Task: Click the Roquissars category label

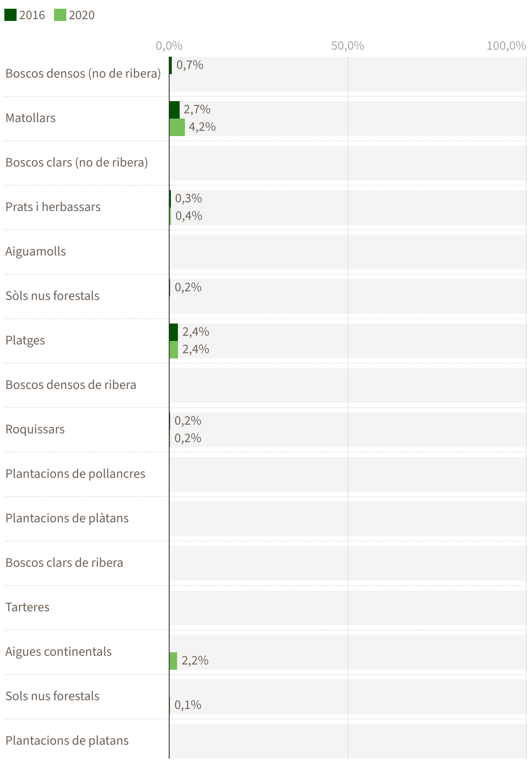Action: tap(35, 429)
